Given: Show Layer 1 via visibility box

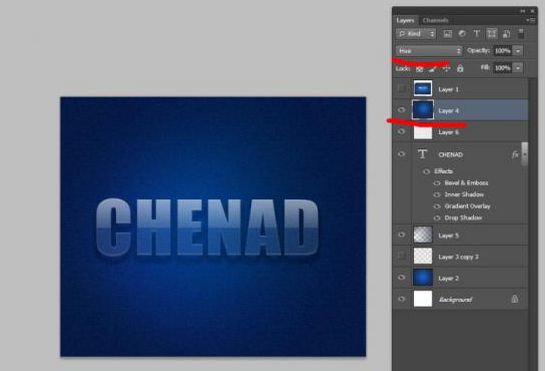Looking at the screenshot, I should 401,89.
